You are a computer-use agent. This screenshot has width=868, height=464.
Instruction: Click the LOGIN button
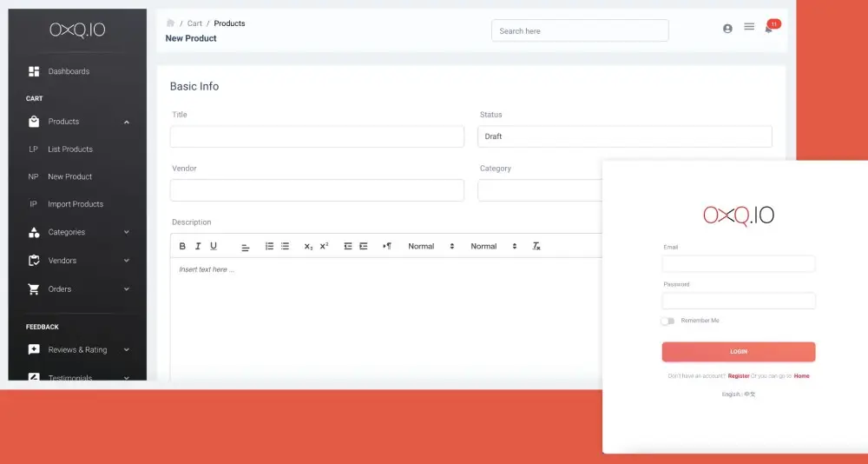coord(739,351)
